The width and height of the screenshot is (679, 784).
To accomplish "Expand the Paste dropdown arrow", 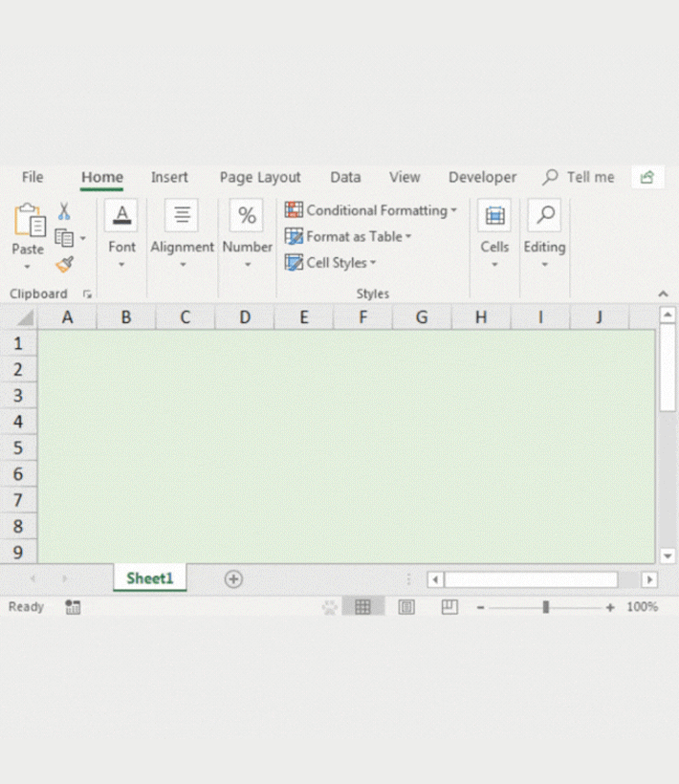I will point(28,267).
